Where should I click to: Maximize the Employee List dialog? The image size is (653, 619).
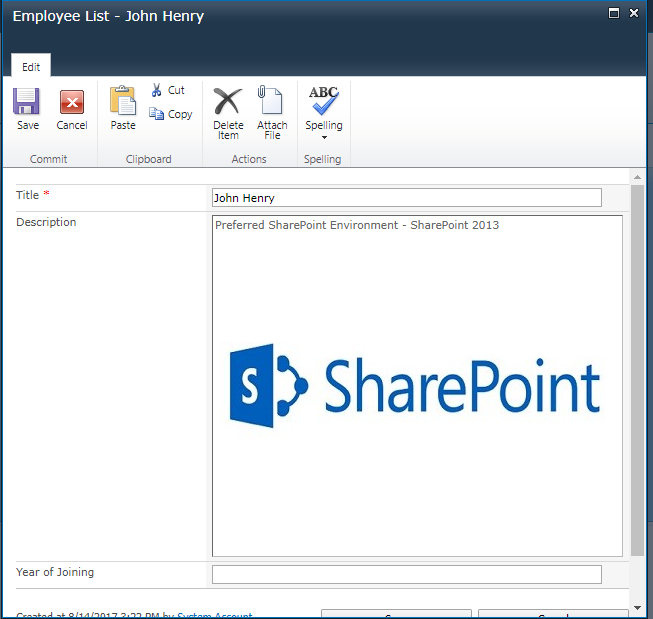point(613,13)
